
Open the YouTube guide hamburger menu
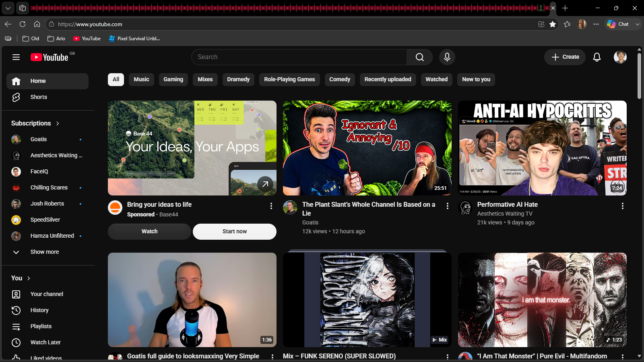[x=16, y=57]
